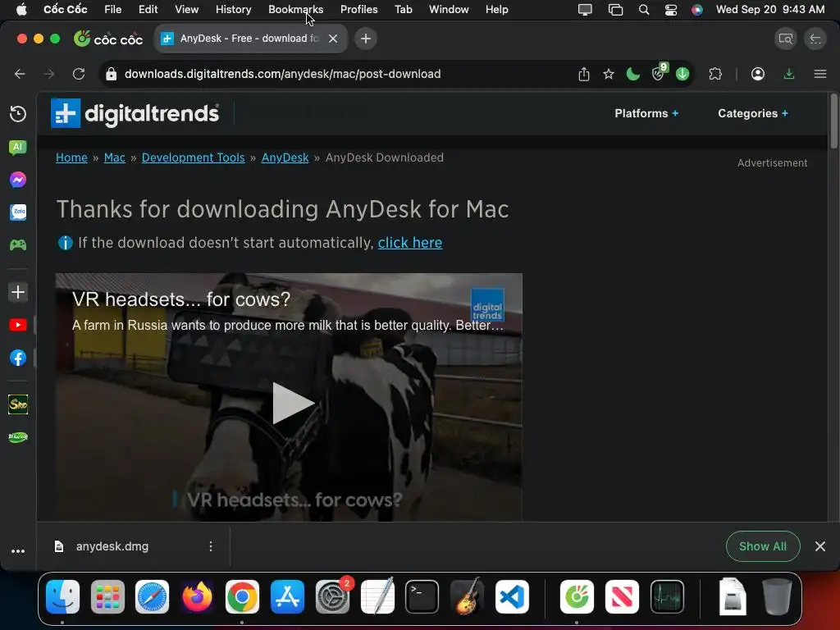Image resolution: width=840 pixels, height=630 pixels.
Task: Open System Settings in the Dock
Action: [333, 596]
